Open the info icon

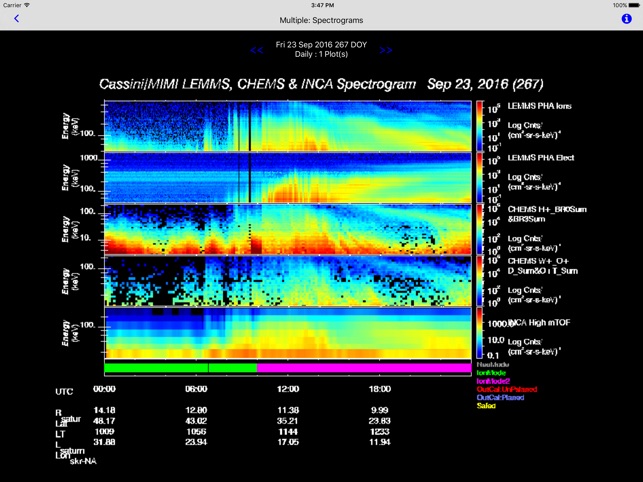click(x=626, y=18)
